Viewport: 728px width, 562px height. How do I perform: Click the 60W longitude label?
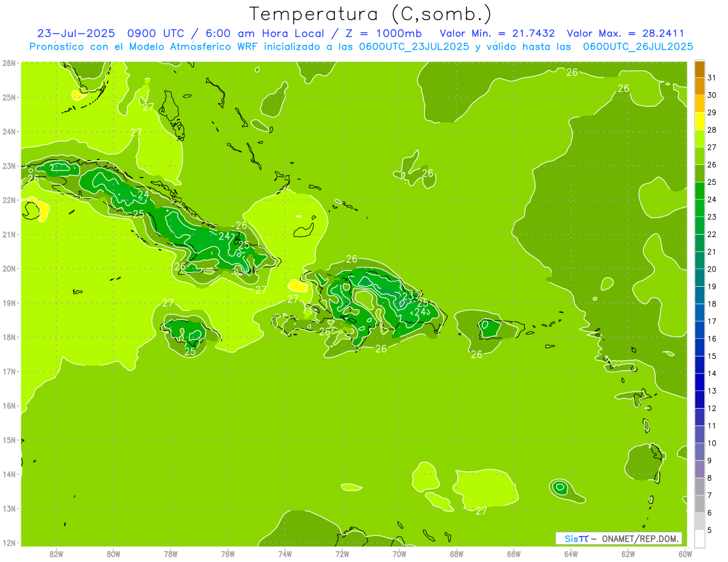(x=686, y=554)
